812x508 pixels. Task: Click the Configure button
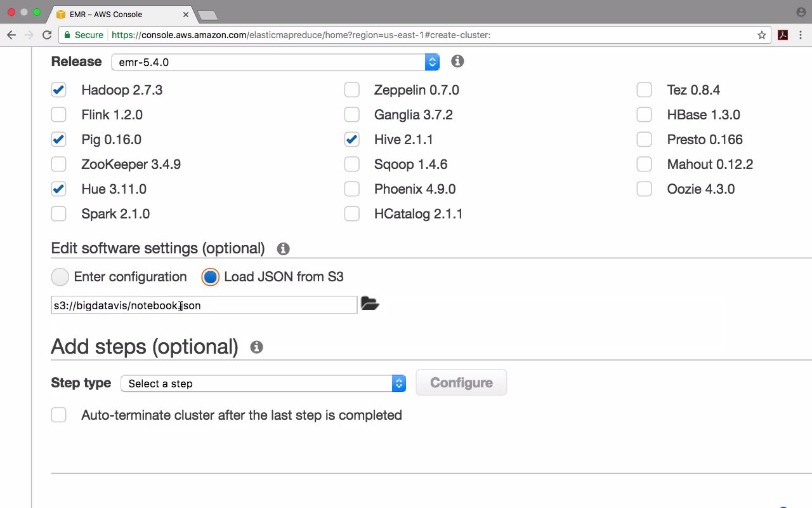[461, 383]
